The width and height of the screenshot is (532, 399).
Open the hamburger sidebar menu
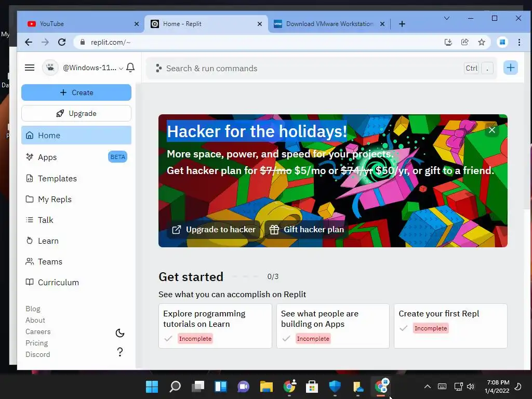[30, 68]
